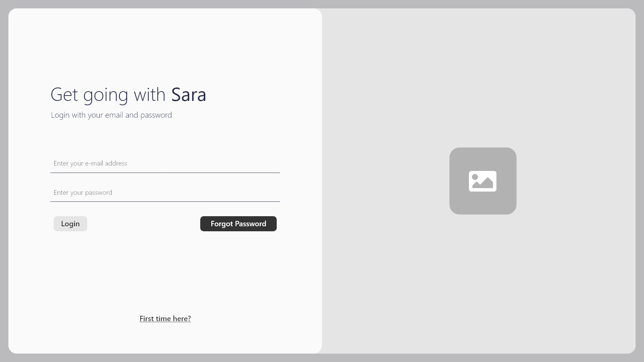Open the "First time here?" link
Screen dimensions: 644x362
point(165,319)
